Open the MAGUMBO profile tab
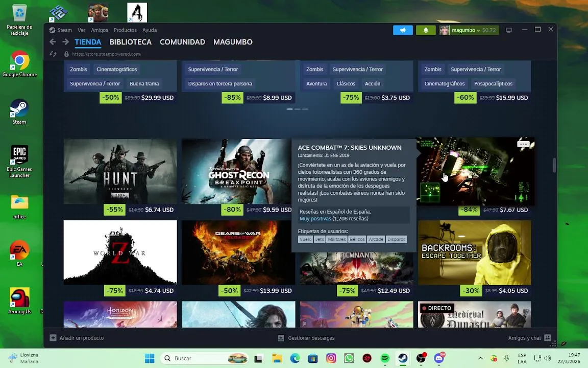 click(233, 42)
